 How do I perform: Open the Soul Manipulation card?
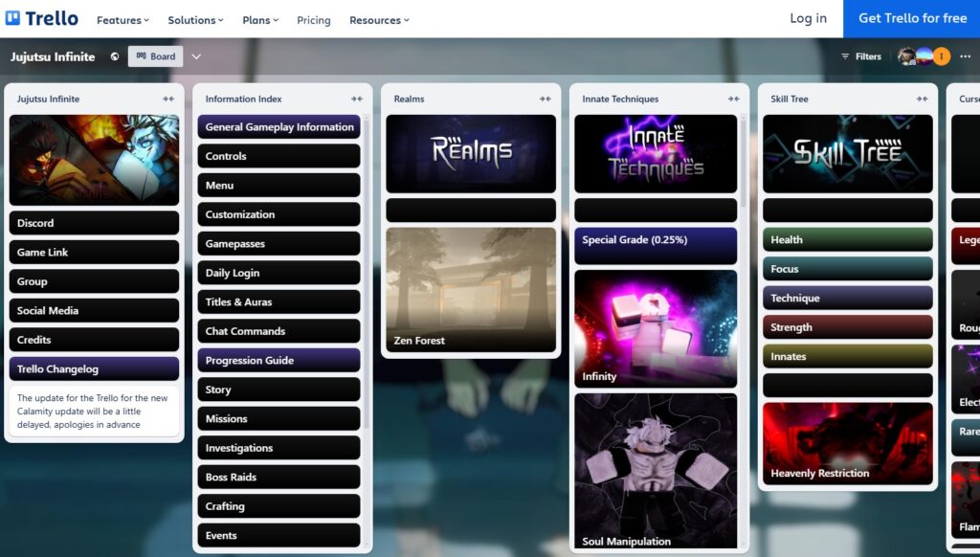pyautogui.click(x=656, y=472)
